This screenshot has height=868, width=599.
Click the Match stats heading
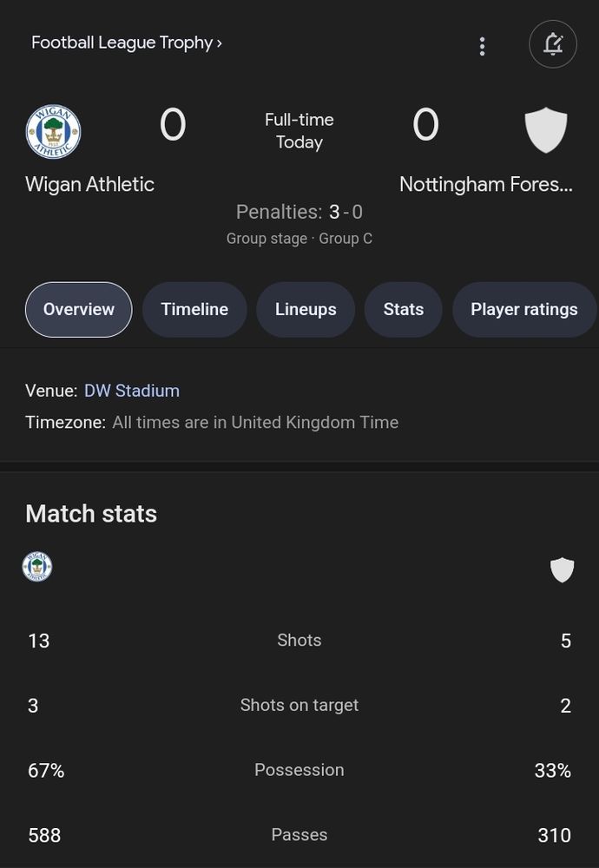click(91, 514)
